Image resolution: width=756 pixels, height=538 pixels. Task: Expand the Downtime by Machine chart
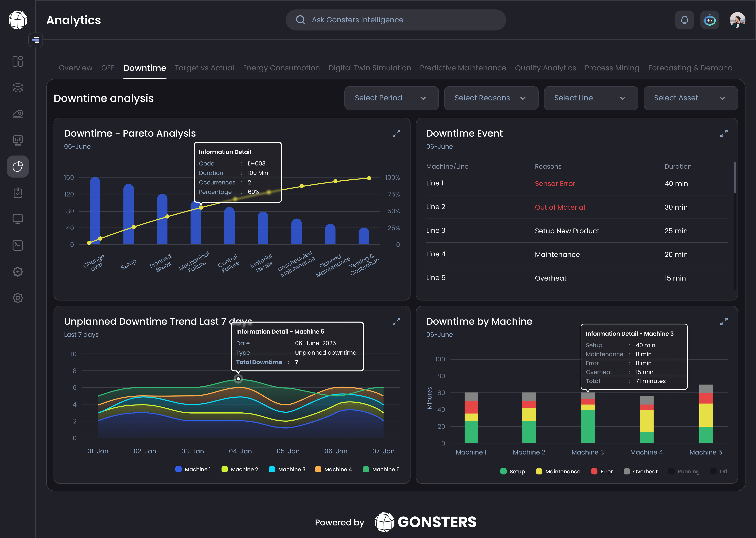pos(724,322)
